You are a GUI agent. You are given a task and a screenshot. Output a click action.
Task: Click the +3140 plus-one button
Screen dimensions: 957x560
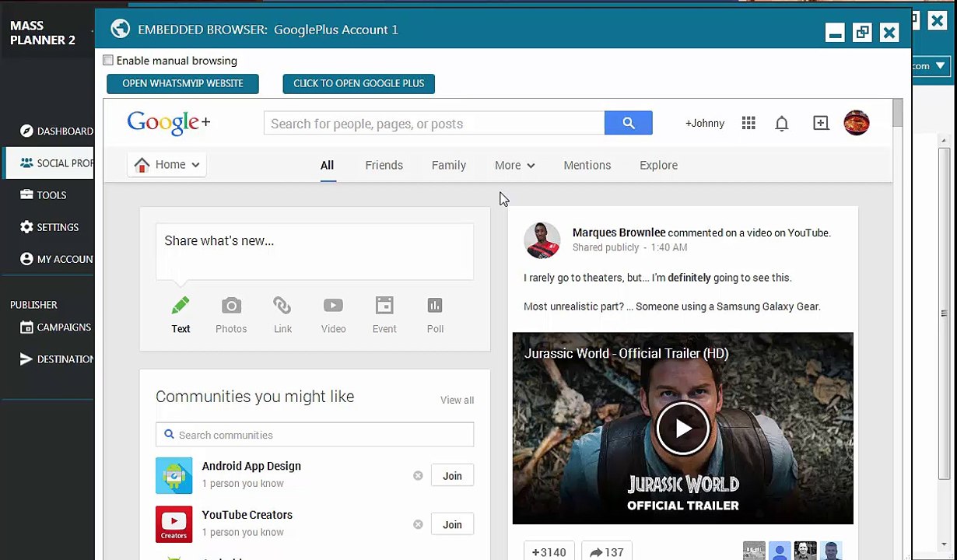tap(549, 552)
